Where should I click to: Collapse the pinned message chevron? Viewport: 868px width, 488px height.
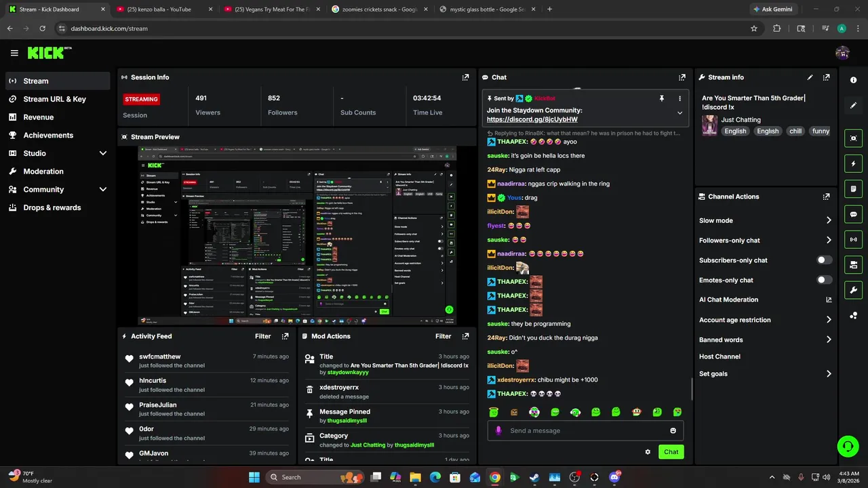pos(679,113)
